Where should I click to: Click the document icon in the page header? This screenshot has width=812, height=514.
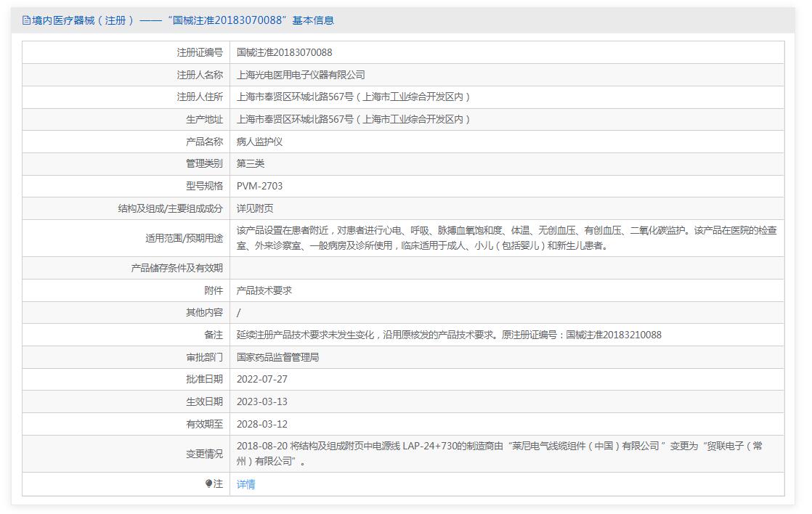pos(27,20)
